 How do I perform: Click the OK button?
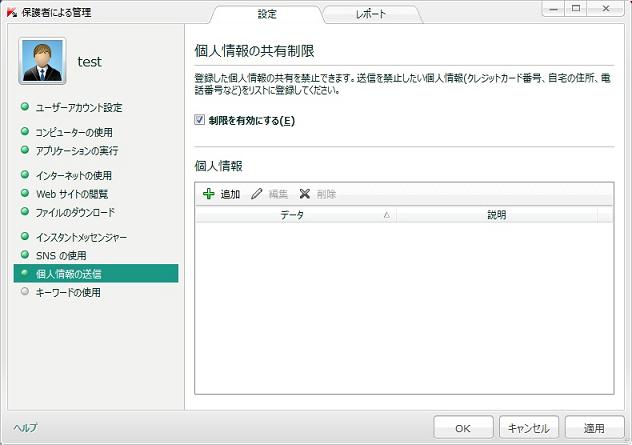[463, 428]
